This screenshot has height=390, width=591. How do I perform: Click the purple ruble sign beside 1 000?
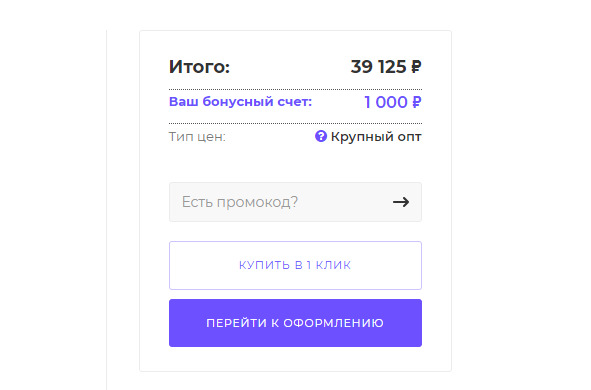pos(416,102)
